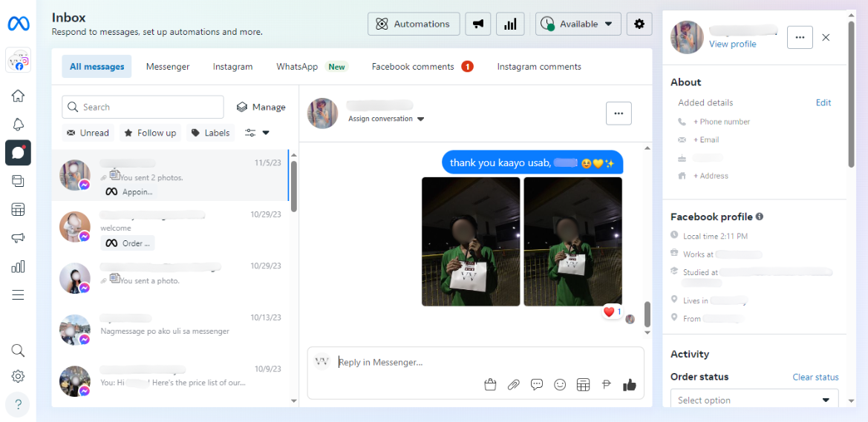Click the appointment calendar icon in reply box
The width and height of the screenshot is (868, 422).
(582, 384)
